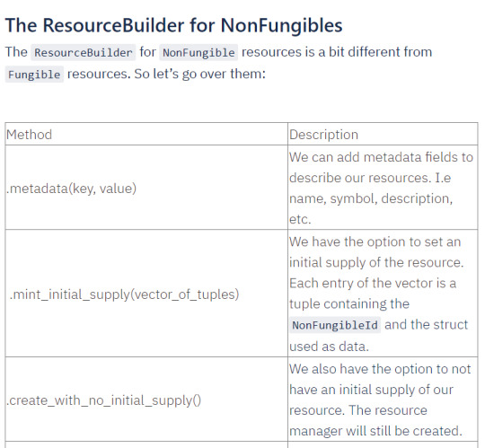Click the Description column header
The image size is (485, 448).
point(383,135)
